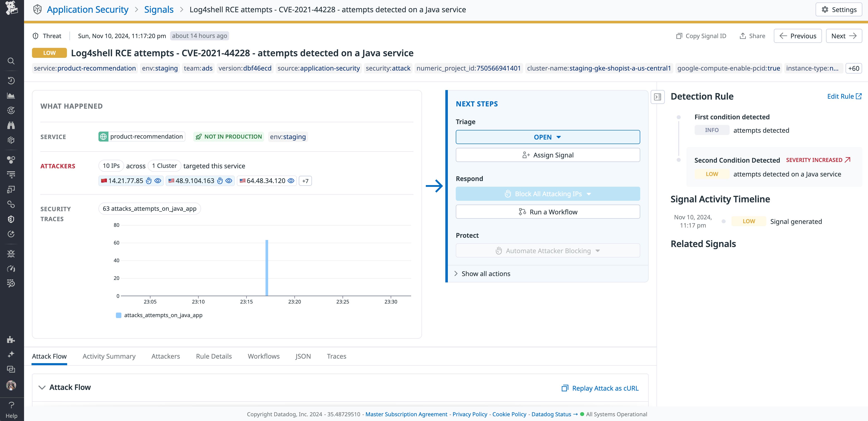This screenshot has width=868, height=421.
Task: Switch to the Activity Summary tab
Action: (x=109, y=356)
